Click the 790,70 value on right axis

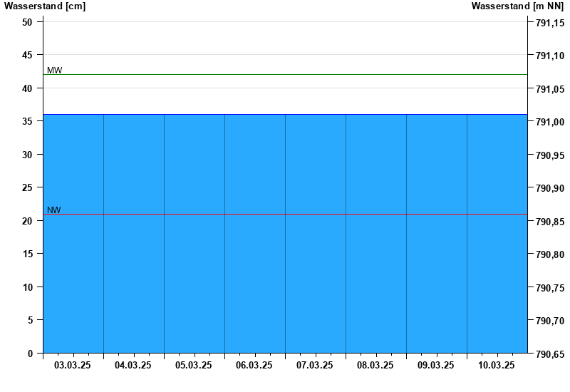(x=550, y=321)
